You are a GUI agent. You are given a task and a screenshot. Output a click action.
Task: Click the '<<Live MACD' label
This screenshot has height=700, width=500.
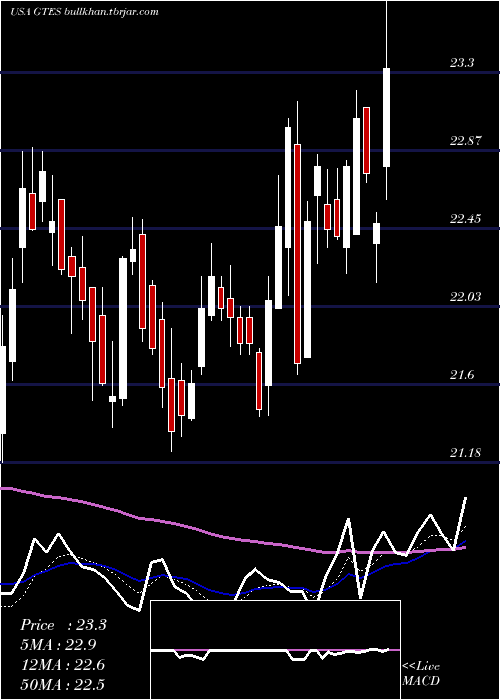pos(421,673)
